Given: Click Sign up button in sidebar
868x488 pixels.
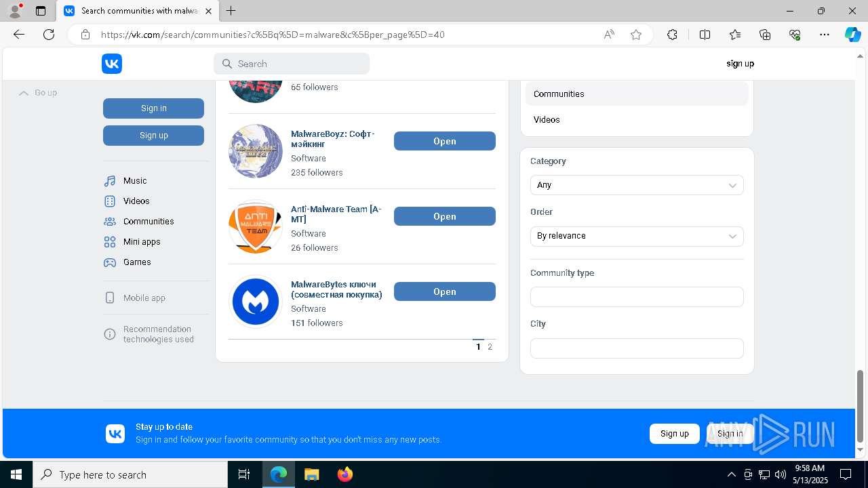Looking at the screenshot, I should [153, 136].
